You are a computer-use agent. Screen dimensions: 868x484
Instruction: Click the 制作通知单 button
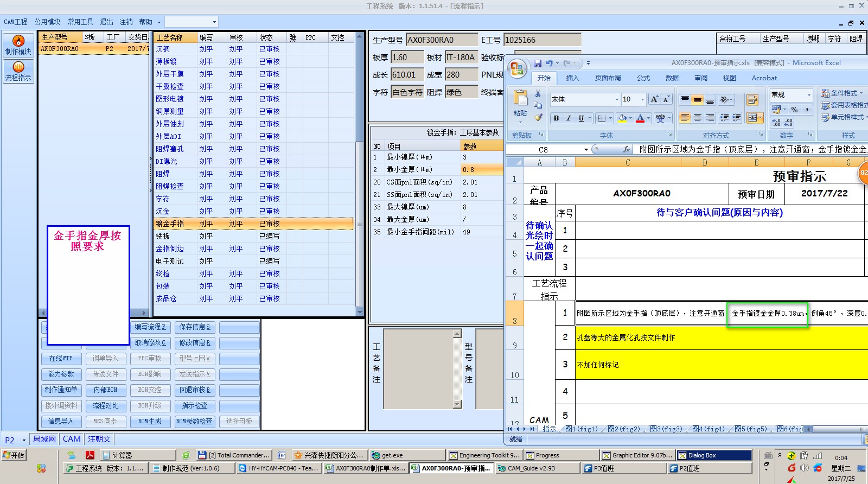[61, 390]
